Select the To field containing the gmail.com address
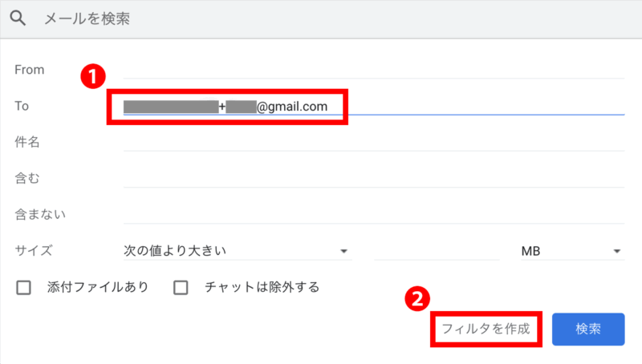Viewport: 642px width, 364px height. point(373,106)
